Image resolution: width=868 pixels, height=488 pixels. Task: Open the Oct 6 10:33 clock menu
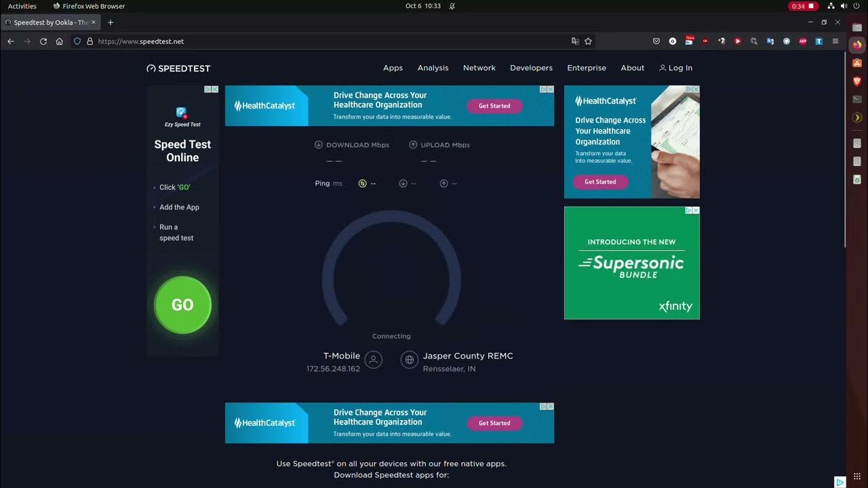click(x=423, y=6)
